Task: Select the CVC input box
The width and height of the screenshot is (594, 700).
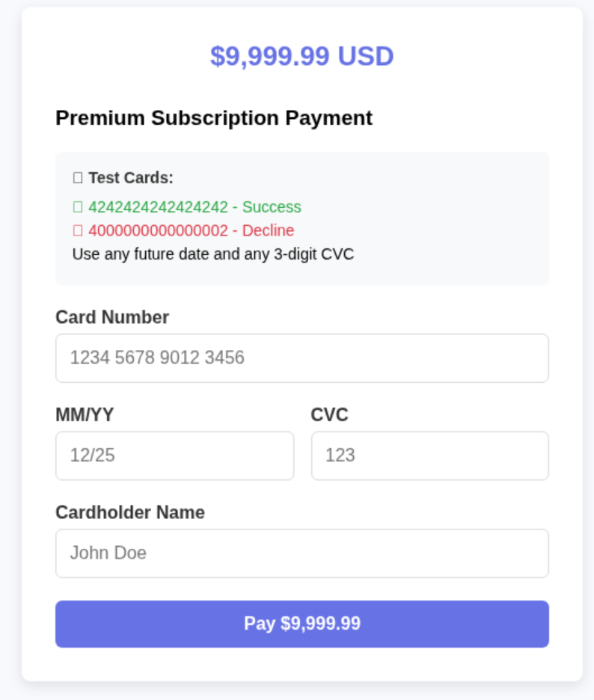Action: click(x=429, y=455)
